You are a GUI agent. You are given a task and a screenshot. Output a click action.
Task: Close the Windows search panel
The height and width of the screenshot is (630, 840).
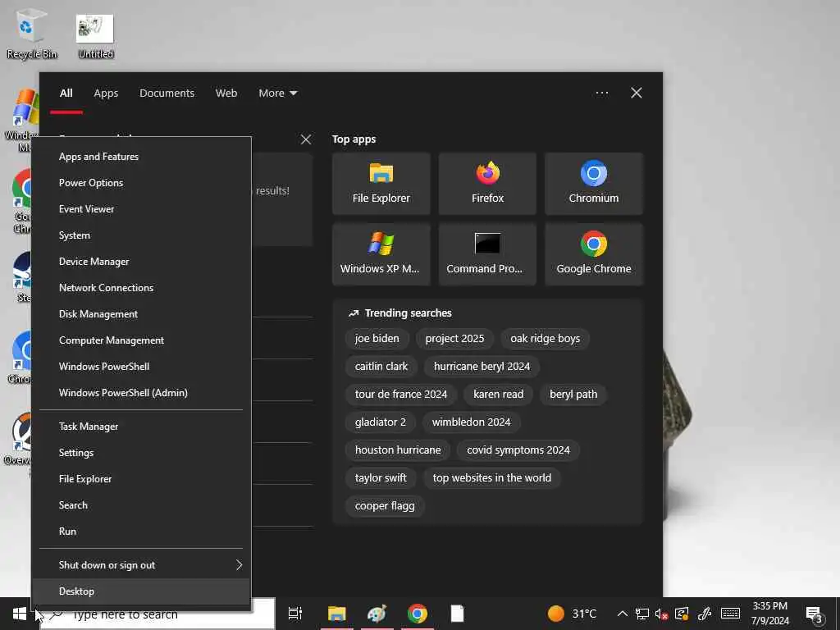click(637, 94)
